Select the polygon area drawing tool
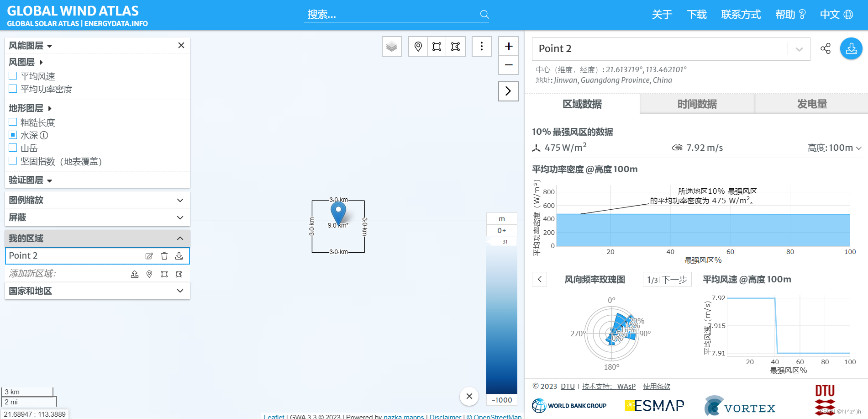Image resolution: width=868 pixels, height=419 pixels. coord(455,46)
